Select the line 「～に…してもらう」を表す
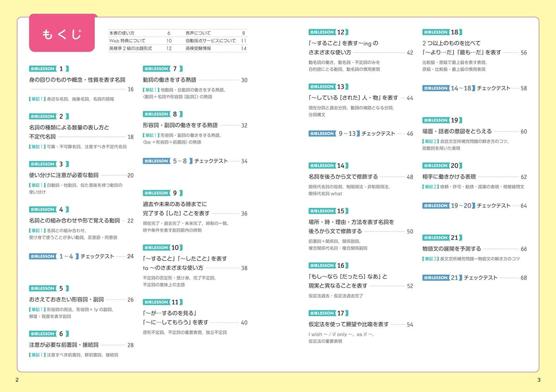This screenshot has width=556, height=392. (x=176, y=323)
